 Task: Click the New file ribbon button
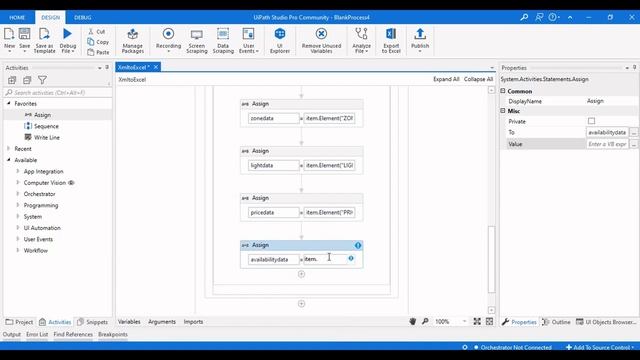click(9, 40)
